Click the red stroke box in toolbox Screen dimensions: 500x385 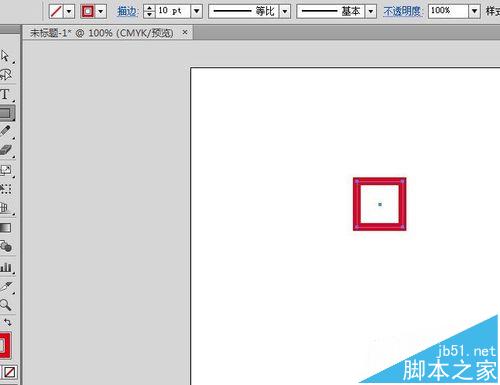tap(5, 345)
